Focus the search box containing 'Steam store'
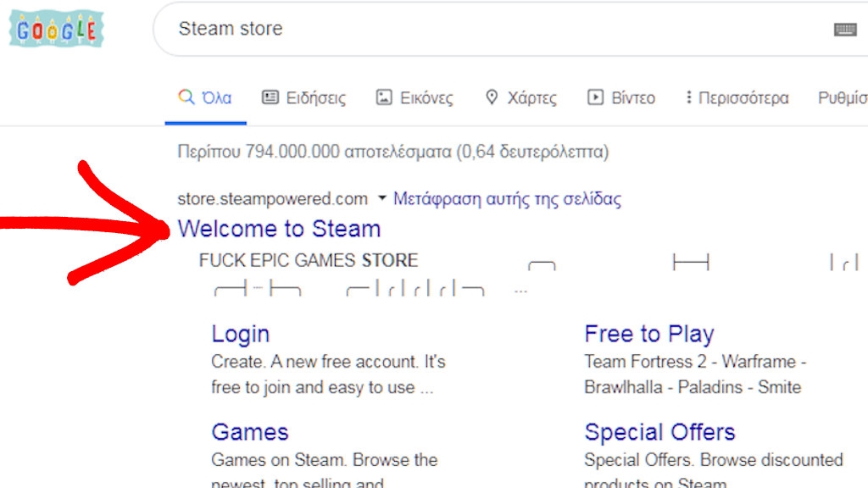Viewport: 868px width, 488px height. [x=510, y=29]
